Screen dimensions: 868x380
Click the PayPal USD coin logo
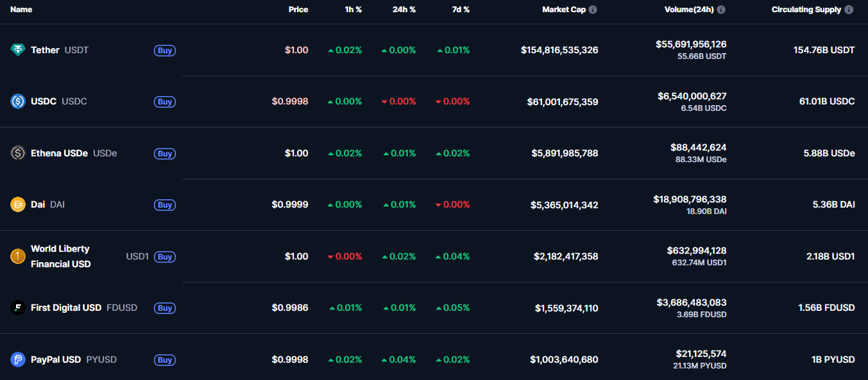coord(18,359)
